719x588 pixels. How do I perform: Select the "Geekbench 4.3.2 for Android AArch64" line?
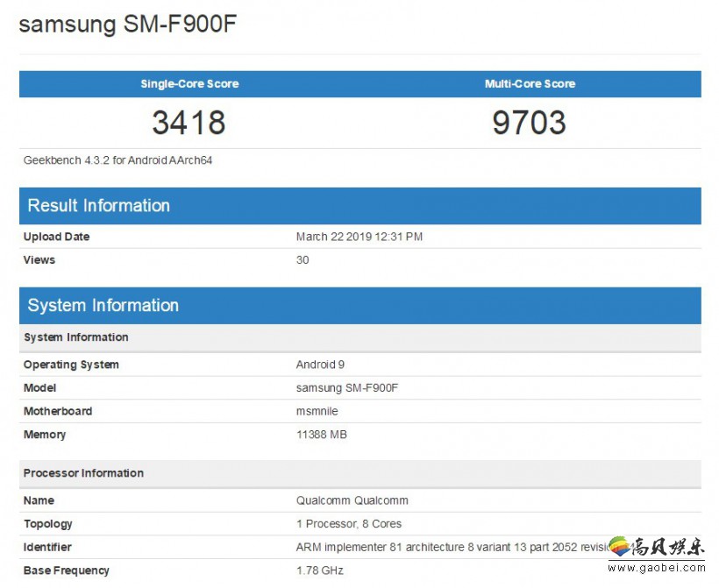117,160
